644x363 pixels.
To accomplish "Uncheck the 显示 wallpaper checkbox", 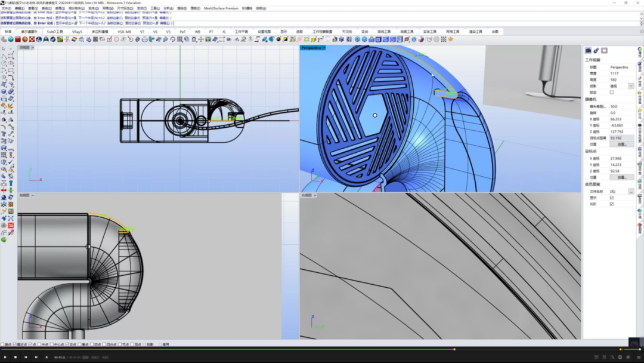I will pos(612,198).
